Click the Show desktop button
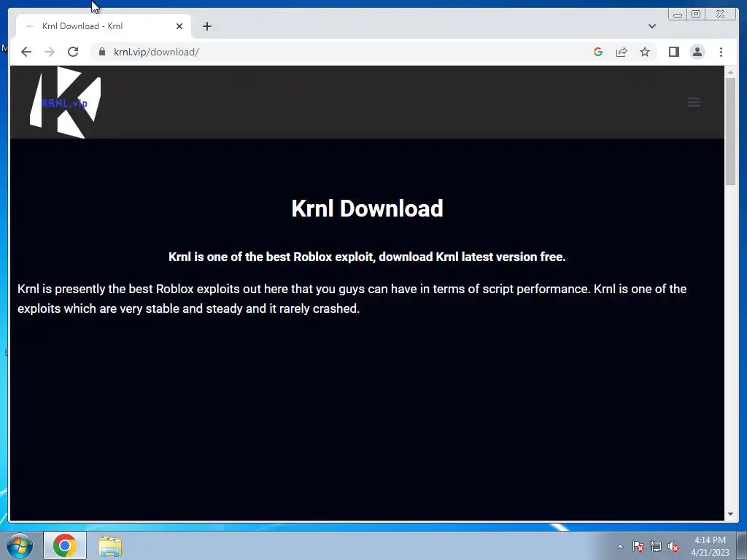The image size is (747, 560). pos(742,545)
